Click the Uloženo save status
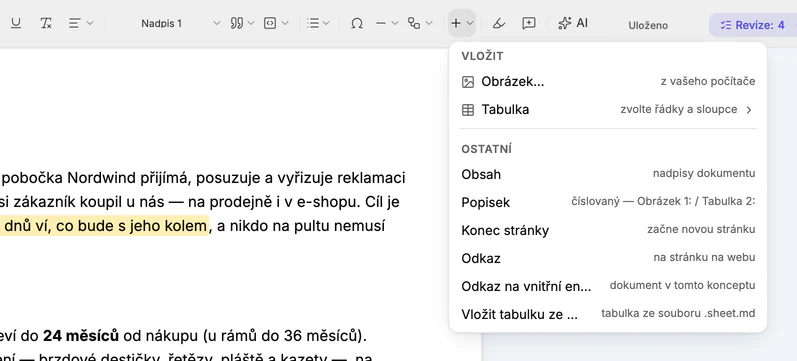797x361 pixels. (648, 25)
